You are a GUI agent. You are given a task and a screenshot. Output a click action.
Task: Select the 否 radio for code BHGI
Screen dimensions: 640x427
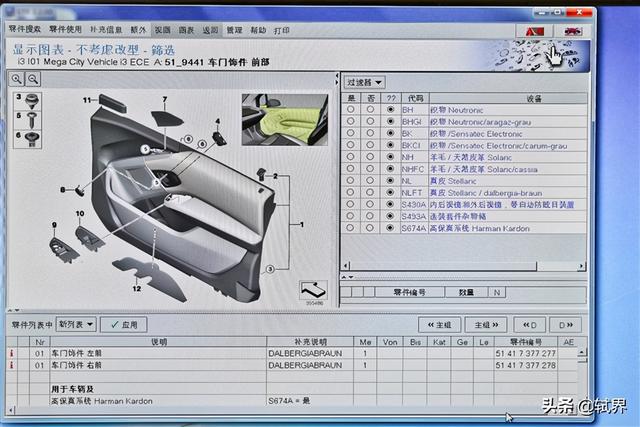tap(370, 121)
